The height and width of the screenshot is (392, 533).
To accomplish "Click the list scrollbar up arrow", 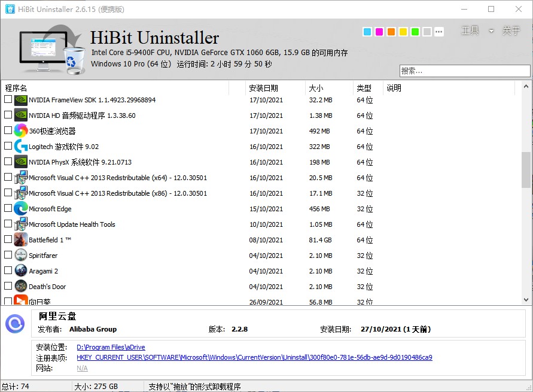I will coord(526,86).
